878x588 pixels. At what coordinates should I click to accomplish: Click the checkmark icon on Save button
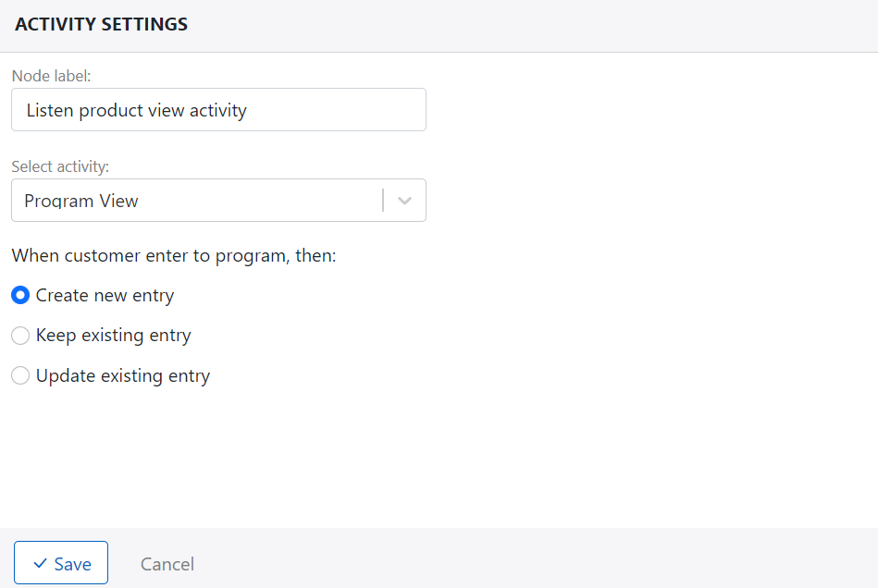click(x=40, y=564)
